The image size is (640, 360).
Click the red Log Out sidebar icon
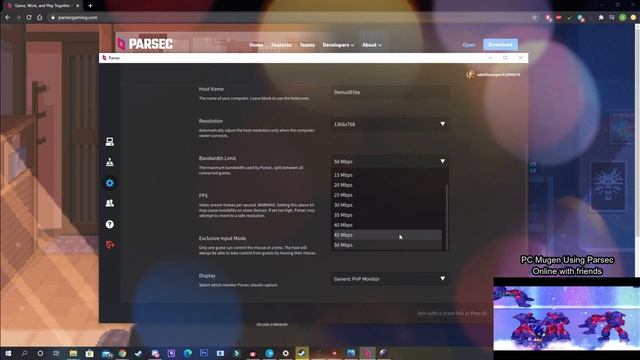pos(109,245)
